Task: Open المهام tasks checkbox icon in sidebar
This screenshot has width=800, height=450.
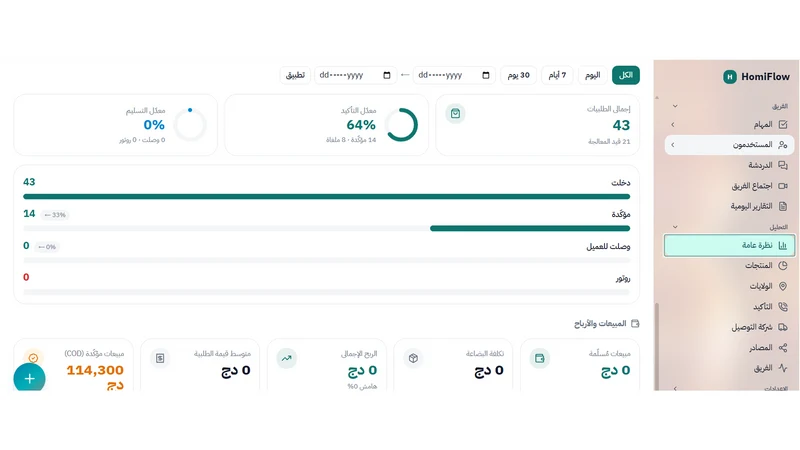Action: pos(783,124)
